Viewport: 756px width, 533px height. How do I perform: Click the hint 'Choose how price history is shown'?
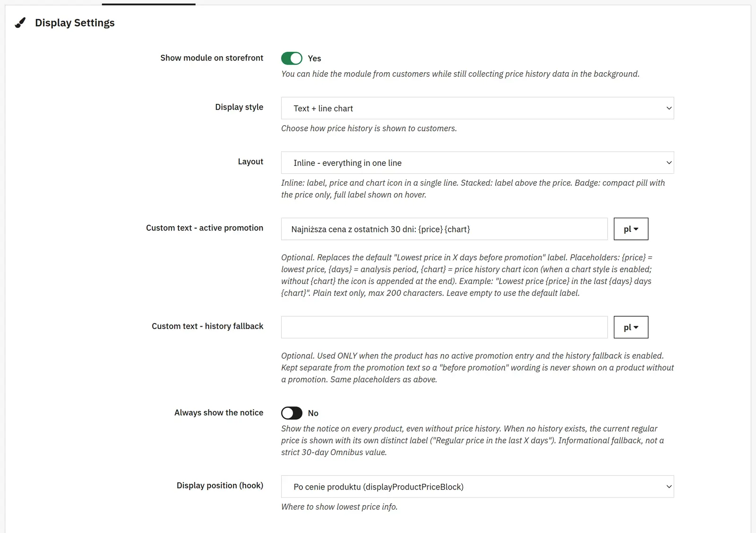point(369,128)
